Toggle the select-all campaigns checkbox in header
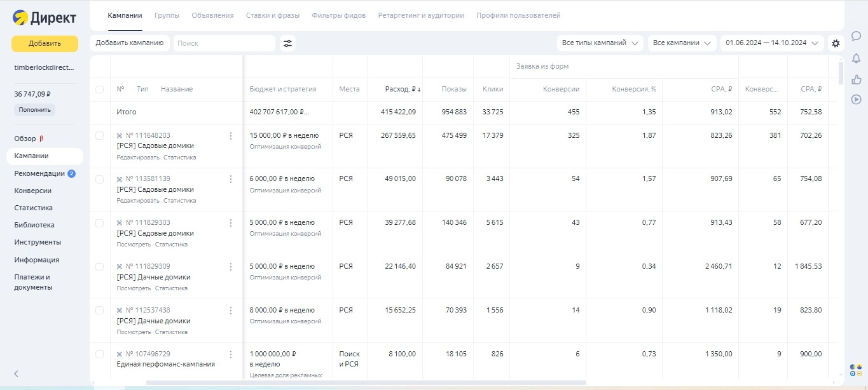This screenshot has height=390, width=868. coord(99,90)
